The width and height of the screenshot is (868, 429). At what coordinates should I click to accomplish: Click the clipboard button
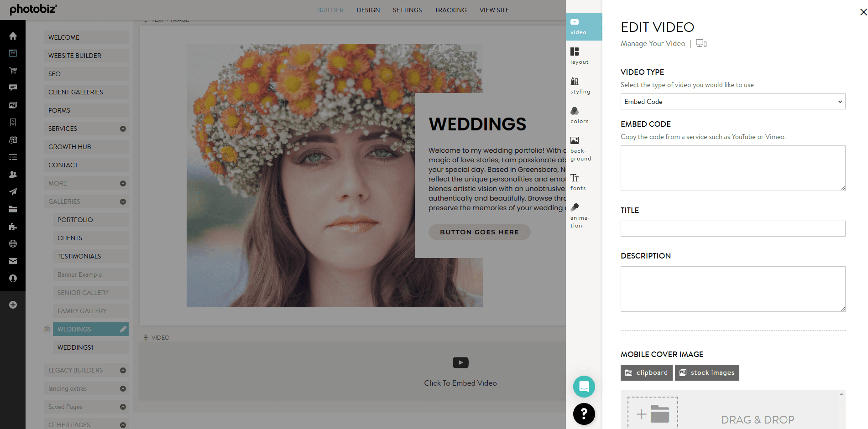click(x=646, y=372)
